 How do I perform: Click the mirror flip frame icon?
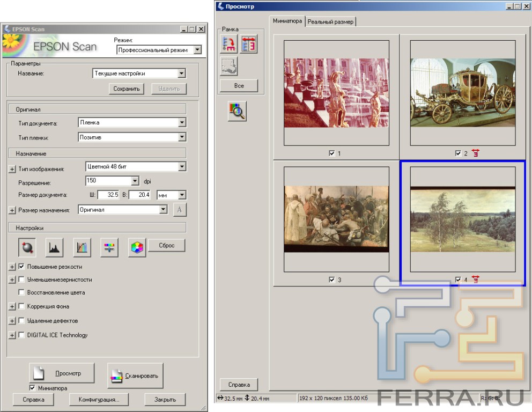pyautogui.click(x=248, y=44)
